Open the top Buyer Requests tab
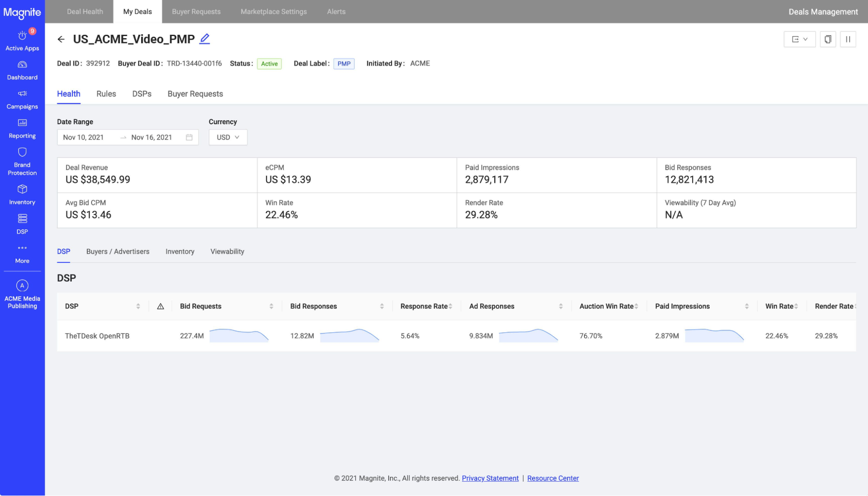 point(196,12)
